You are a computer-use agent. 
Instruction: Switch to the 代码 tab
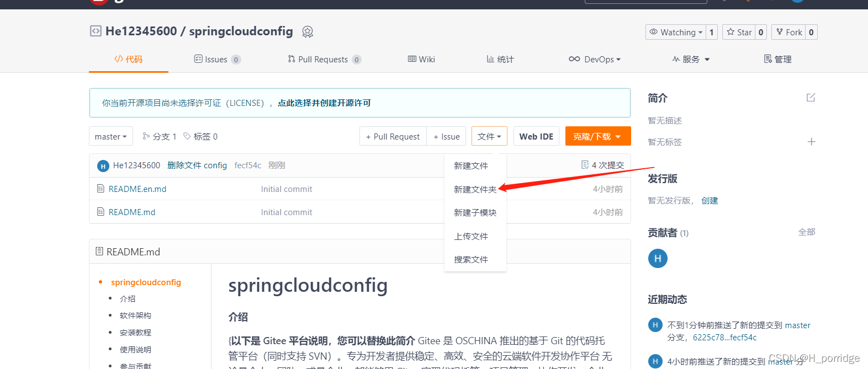[x=128, y=59]
